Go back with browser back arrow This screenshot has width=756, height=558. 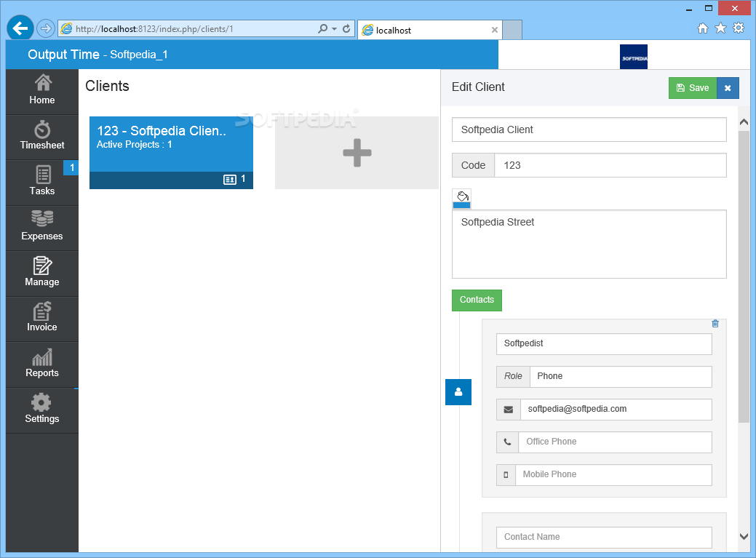pyautogui.click(x=20, y=28)
